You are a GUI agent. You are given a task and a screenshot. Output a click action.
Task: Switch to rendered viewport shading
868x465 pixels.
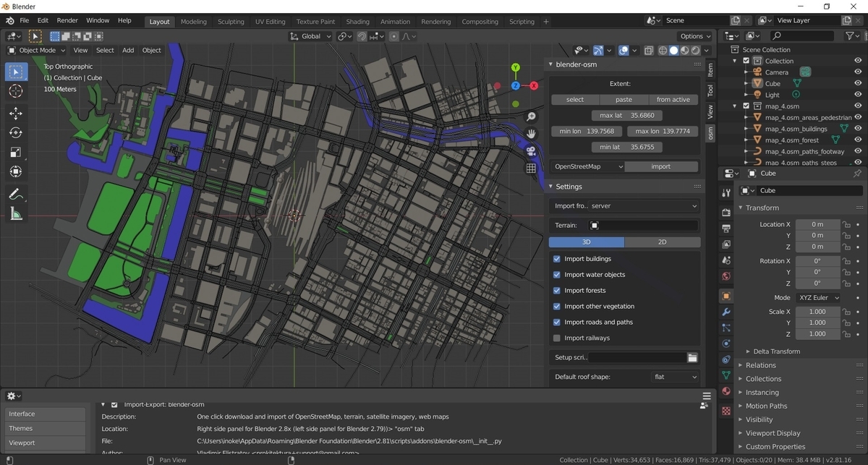695,51
